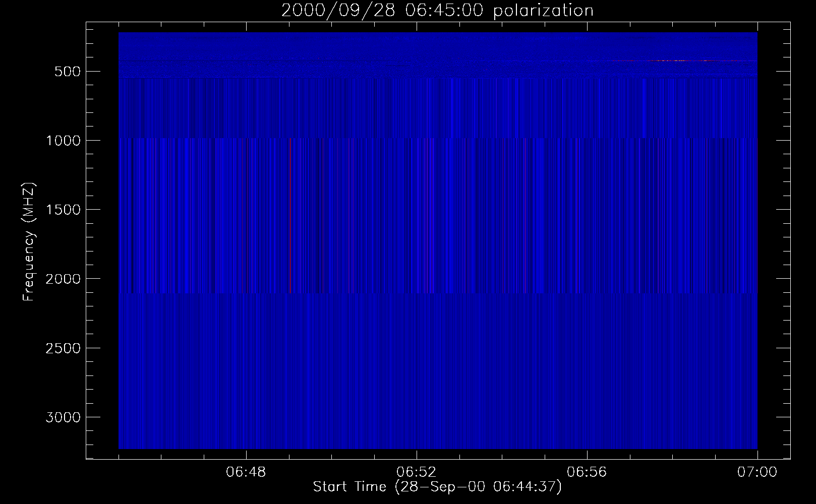The height and width of the screenshot is (504, 816).
Task: Click the 'Start Time (28-Sep-00 06:44:37)' label
Action: tap(437, 487)
